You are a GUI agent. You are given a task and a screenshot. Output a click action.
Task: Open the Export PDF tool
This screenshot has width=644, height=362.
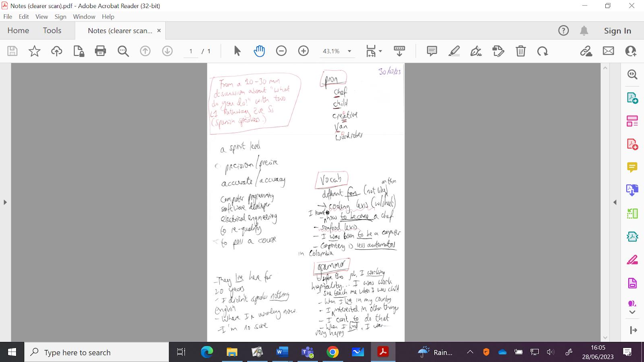pos(632,98)
